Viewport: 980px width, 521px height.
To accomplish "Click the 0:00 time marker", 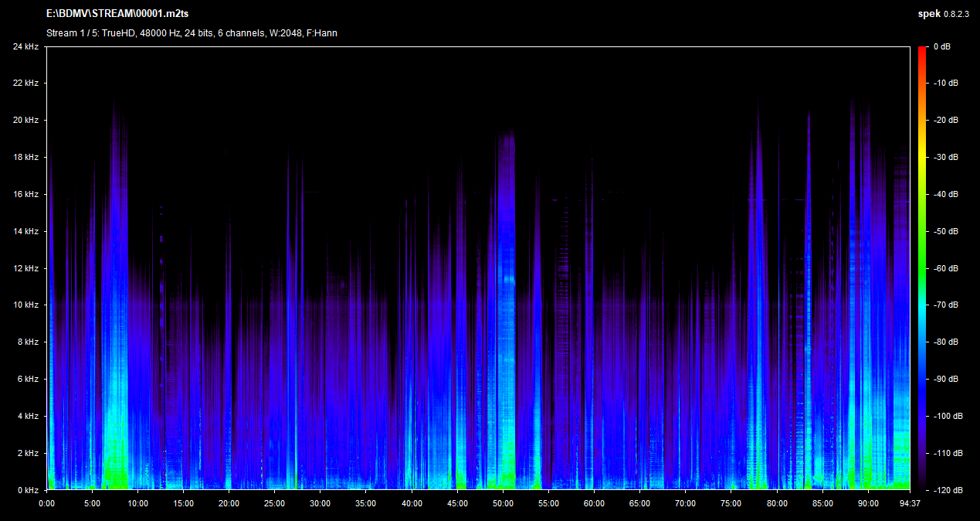I will click(46, 503).
